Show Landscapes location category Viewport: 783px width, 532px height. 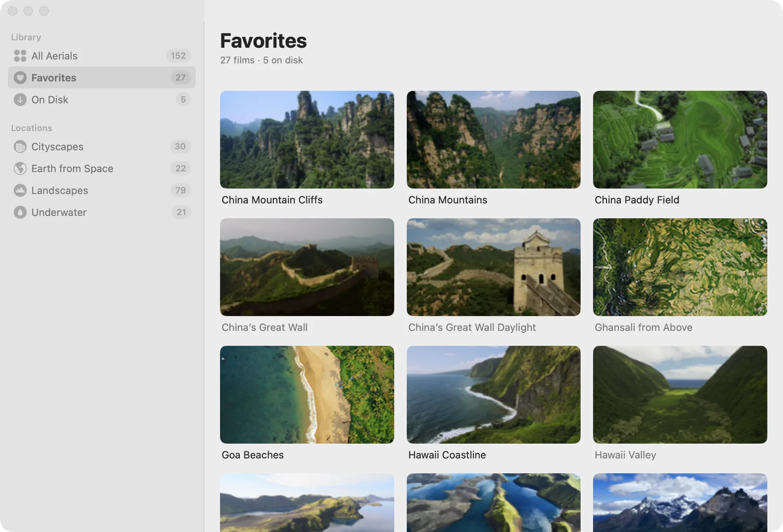[102, 190]
